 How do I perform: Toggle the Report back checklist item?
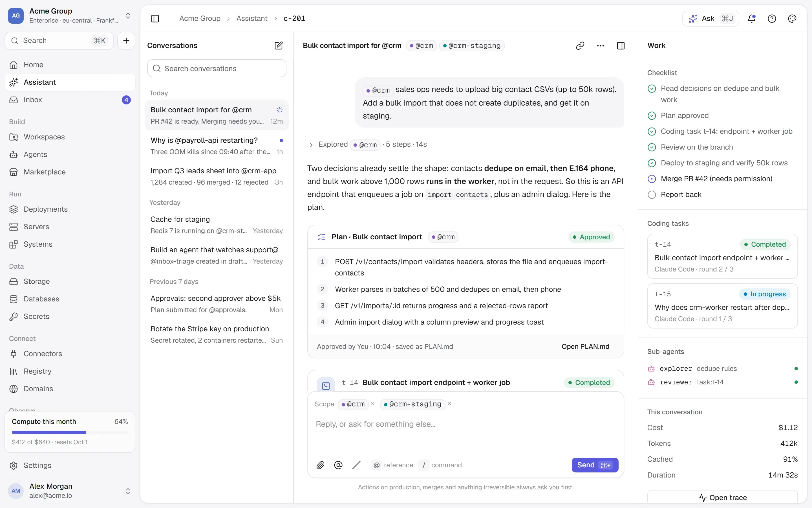coord(652,194)
